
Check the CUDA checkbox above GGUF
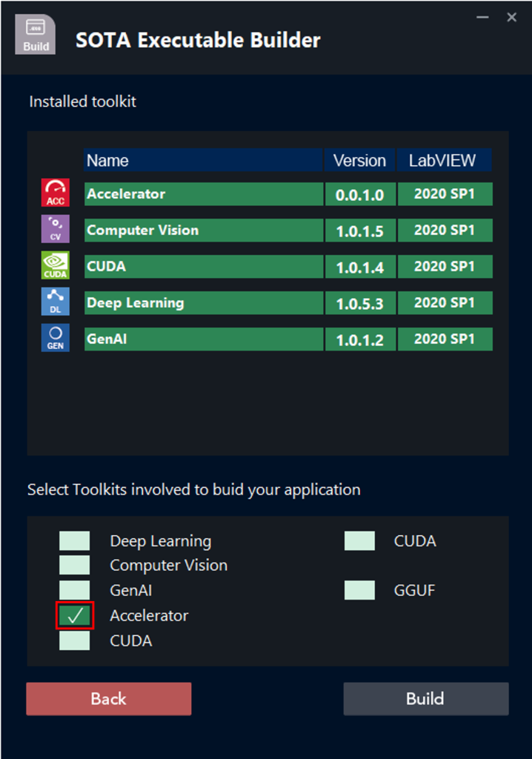(359, 541)
